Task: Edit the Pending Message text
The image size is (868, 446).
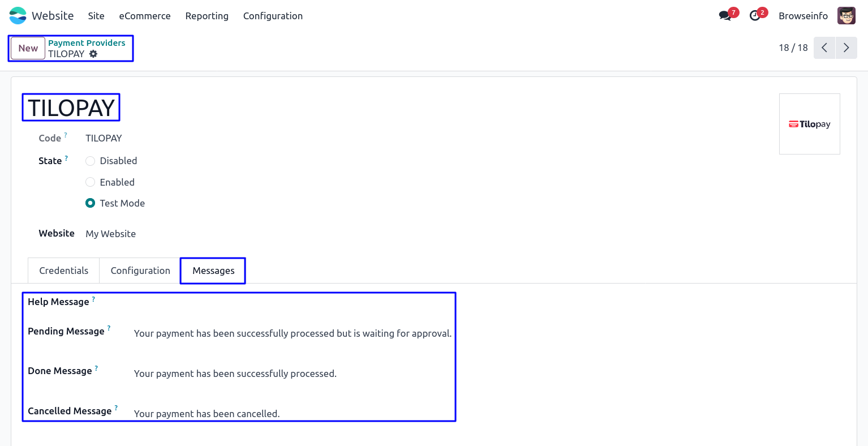Action: tap(293, 333)
